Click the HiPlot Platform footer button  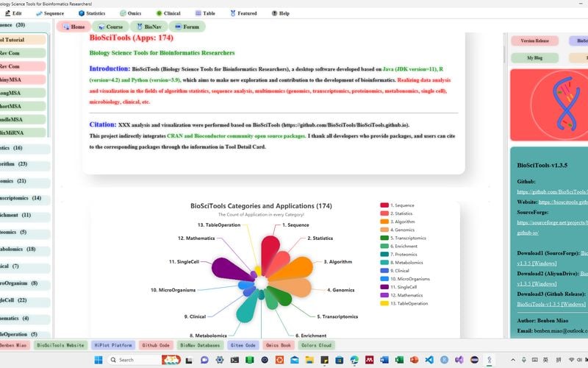113,345
